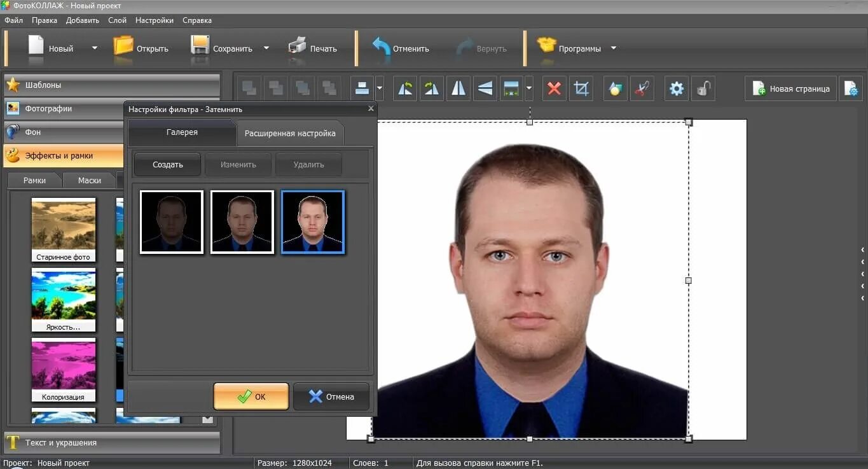
Task: Expand the Сохранить dropdown arrow
Action: (266, 48)
